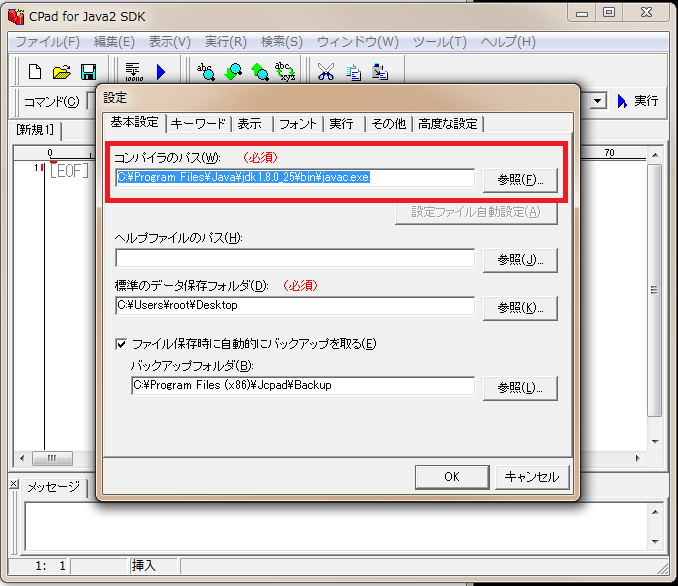Open the command dropdown arrow
678x586 pixels.
(x=599, y=101)
